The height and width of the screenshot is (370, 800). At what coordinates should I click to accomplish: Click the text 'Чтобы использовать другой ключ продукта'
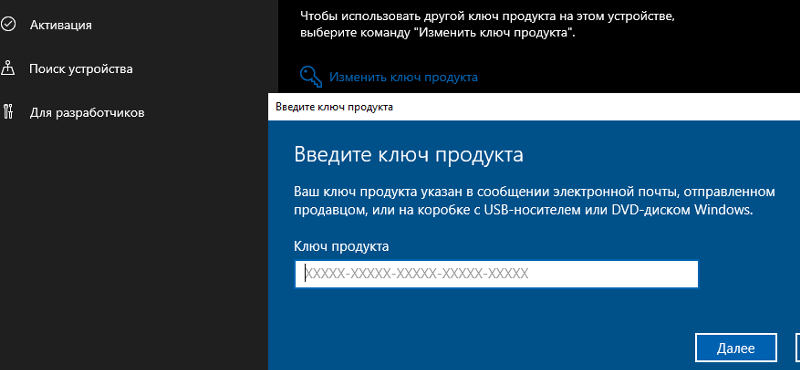tap(487, 25)
